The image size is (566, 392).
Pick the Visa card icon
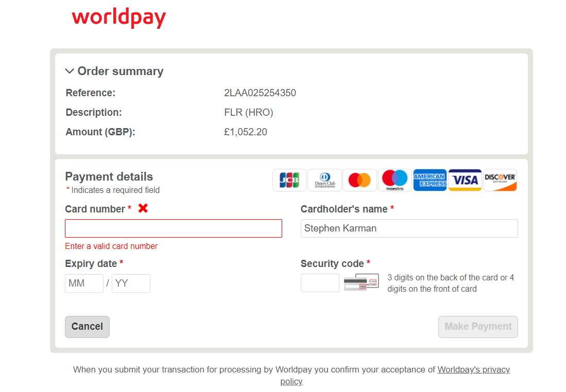pyautogui.click(x=465, y=180)
